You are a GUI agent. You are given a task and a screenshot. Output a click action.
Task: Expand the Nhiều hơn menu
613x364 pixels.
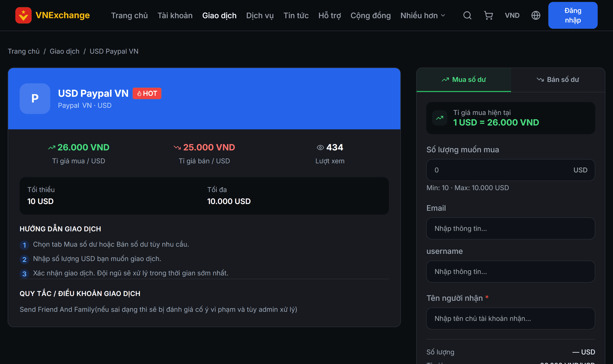(x=423, y=15)
